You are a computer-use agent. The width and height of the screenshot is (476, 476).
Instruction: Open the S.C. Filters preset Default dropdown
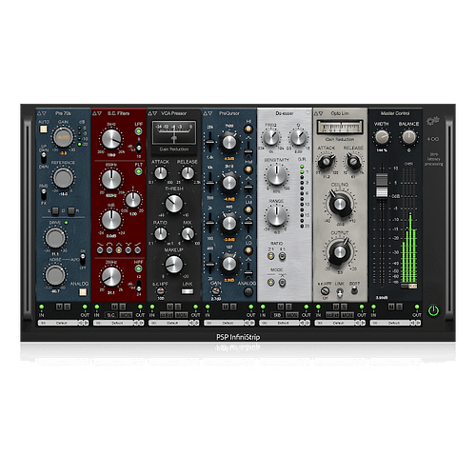tap(113, 323)
